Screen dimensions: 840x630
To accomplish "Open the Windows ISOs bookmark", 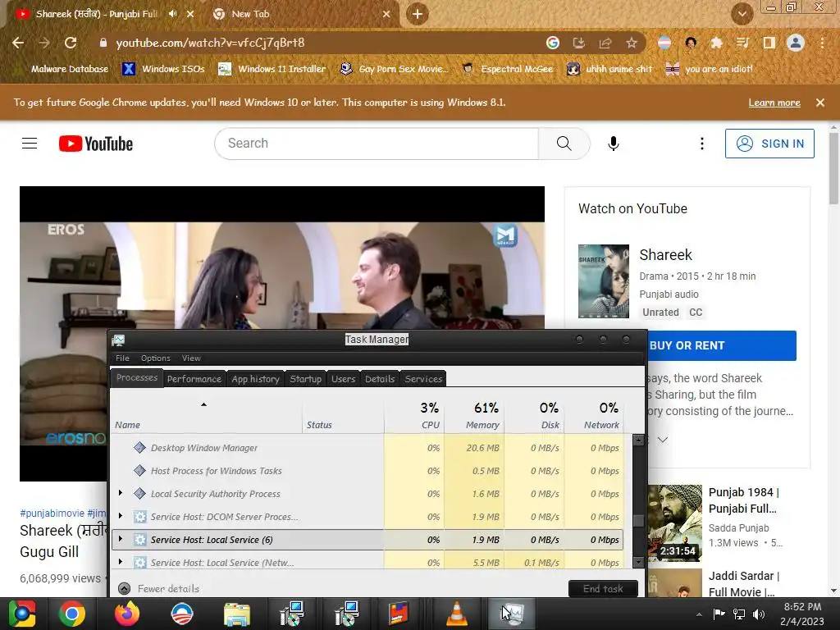I will (x=163, y=69).
